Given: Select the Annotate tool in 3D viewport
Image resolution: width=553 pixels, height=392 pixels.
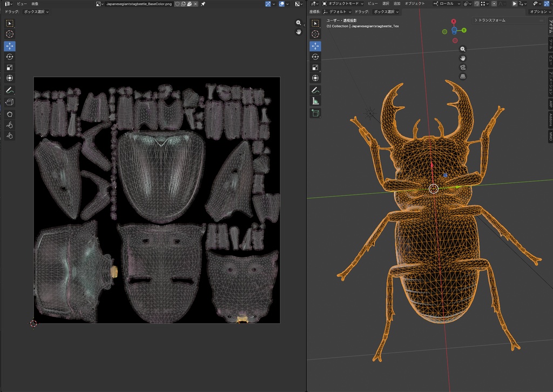Looking at the screenshot, I should coord(315,90).
